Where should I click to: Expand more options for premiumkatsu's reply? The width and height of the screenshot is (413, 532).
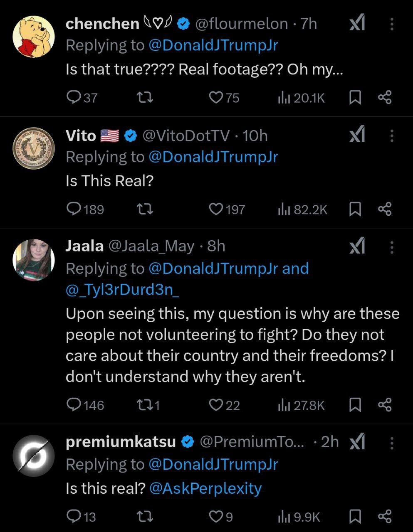point(391,443)
